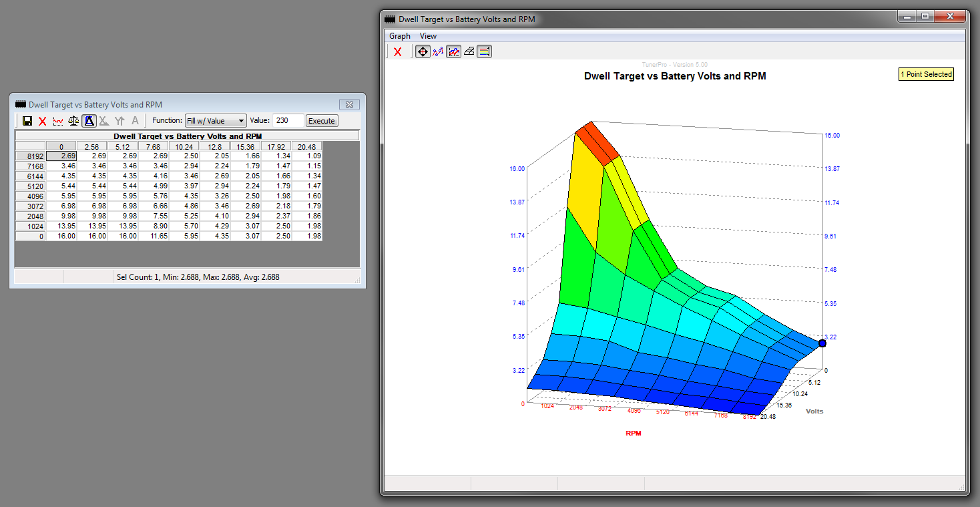Toggle the highlighted blue A icon in table toolbar
Viewport: 980px width, 507px height.
[89, 121]
